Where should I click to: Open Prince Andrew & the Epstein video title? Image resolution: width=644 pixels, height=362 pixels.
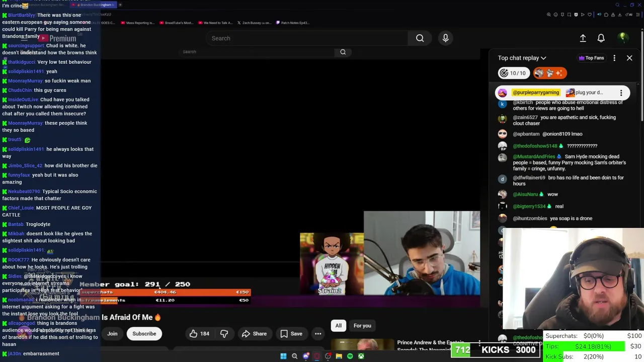tap(431, 346)
